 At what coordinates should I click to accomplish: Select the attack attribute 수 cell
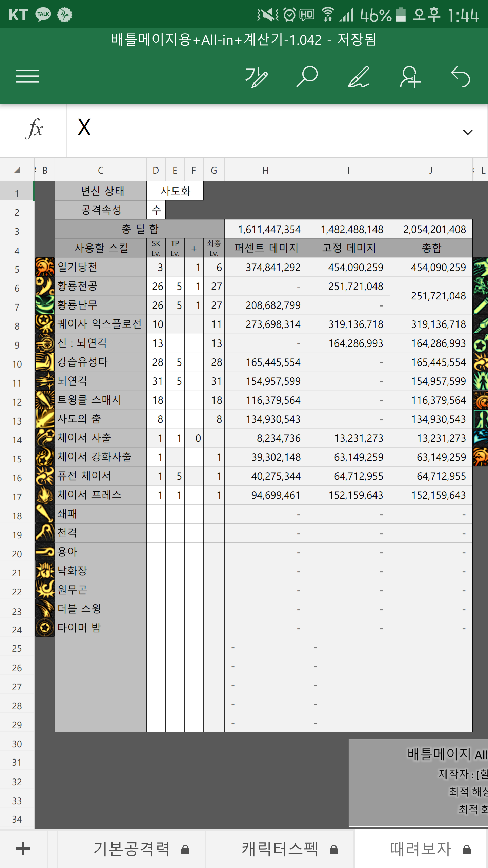(156, 210)
